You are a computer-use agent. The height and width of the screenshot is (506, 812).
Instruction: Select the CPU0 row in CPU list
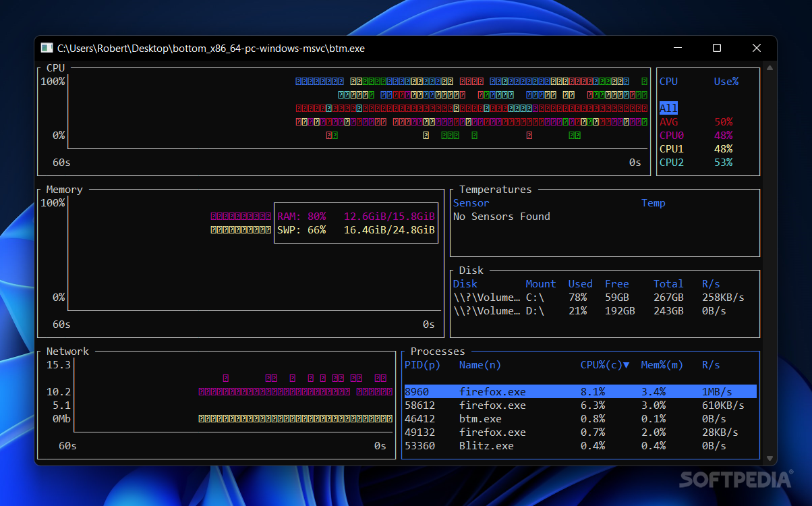click(x=696, y=136)
